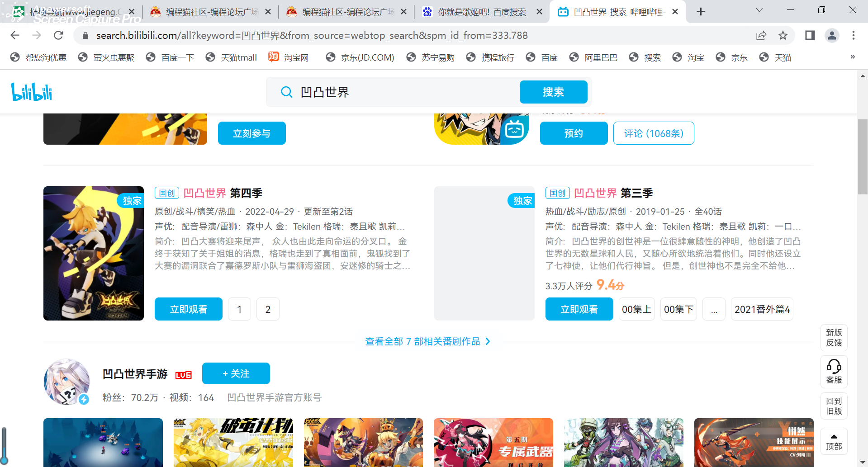Click the 立刻参与 button
The height and width of the screenshot is (467, 868).
click(251, 133)
